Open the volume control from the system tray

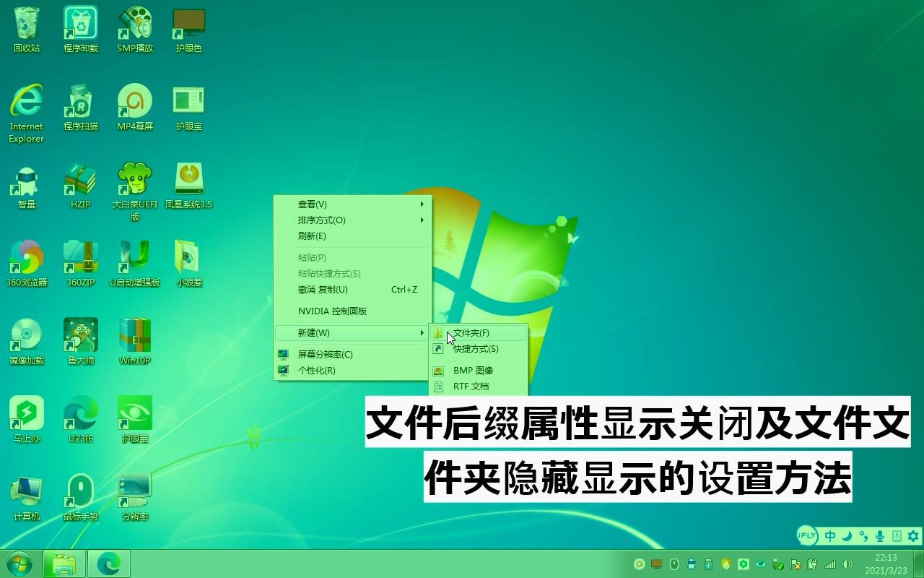[846, 564]
